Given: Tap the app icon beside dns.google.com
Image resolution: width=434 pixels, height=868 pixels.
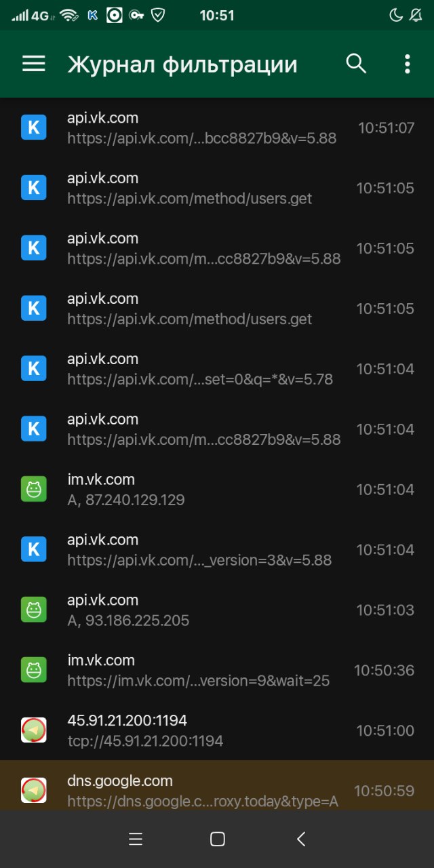Looking at the screenshot, I should pyautogui.click(x=34, y=791).
